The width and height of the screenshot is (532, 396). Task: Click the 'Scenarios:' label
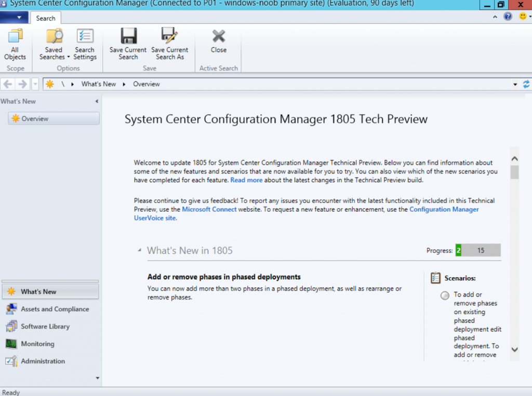point(460,278)
